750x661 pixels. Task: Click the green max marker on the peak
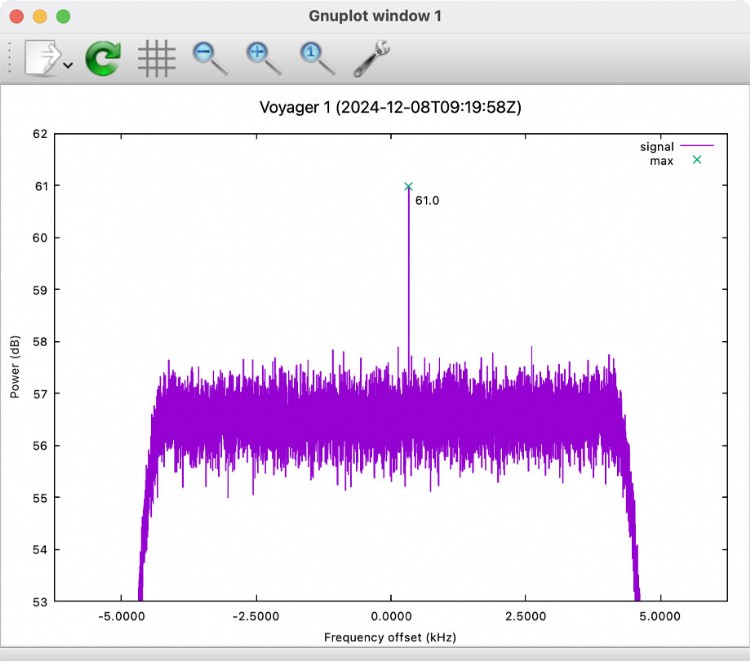coord(408,186)
